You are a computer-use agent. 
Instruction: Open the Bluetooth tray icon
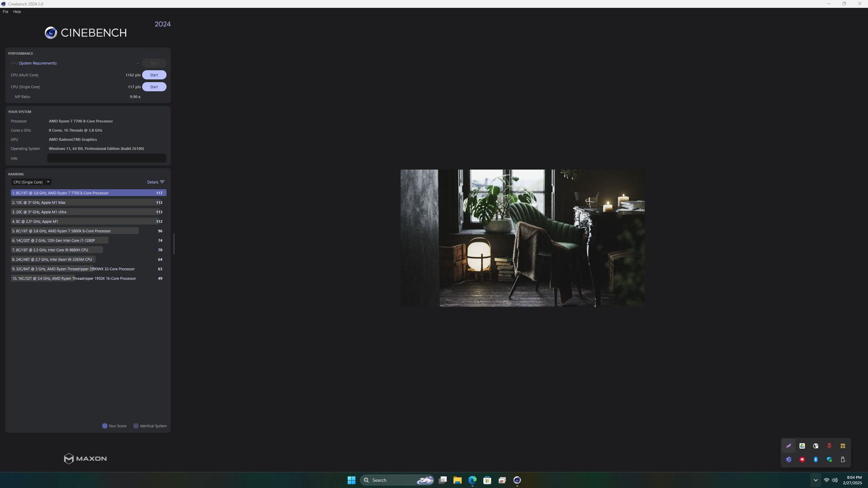pyautogui.click(x=816, y=460)
